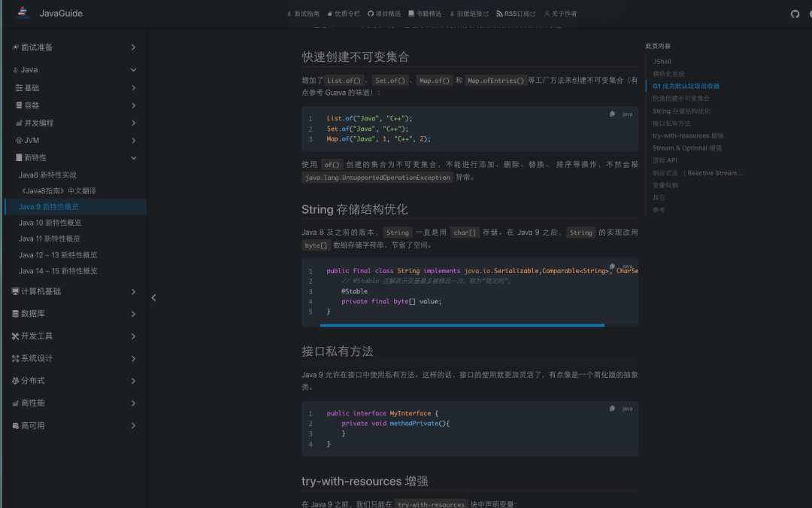Expand the 并发编程 subsection
Image resolution: width=812 pixels, height=508 pixels.
tap(75, 123)
